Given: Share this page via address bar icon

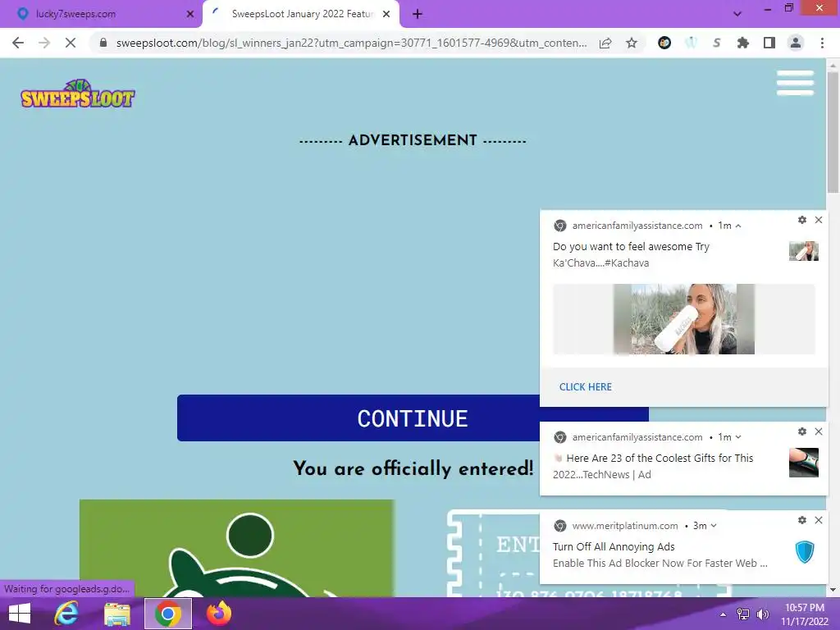Looking at the screenshot, I should pyautogui.click(x=605, y=43).
